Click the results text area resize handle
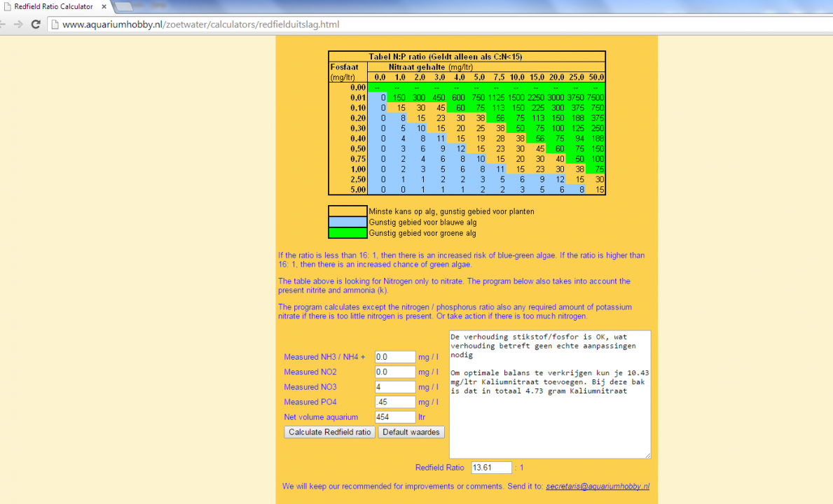The width and height of the screenshot is (833, 504). tap(647, 456)
